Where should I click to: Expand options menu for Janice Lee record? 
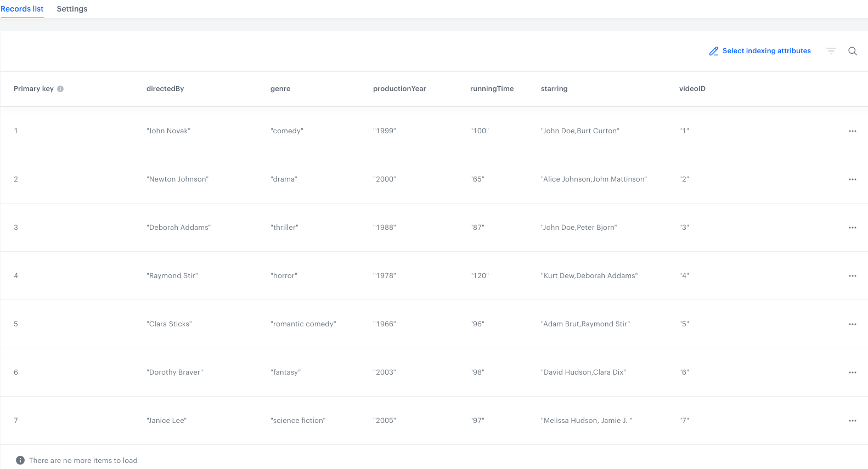pyautogui.click(x=852, y=421)
